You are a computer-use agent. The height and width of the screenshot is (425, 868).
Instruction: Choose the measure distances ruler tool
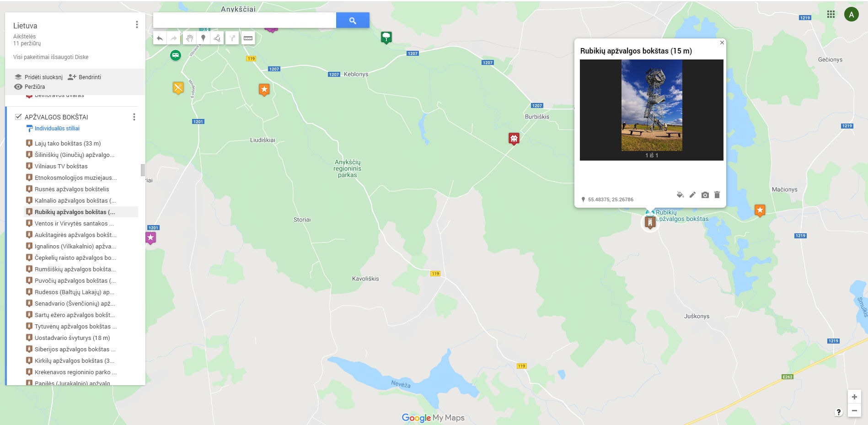[248, 38]
